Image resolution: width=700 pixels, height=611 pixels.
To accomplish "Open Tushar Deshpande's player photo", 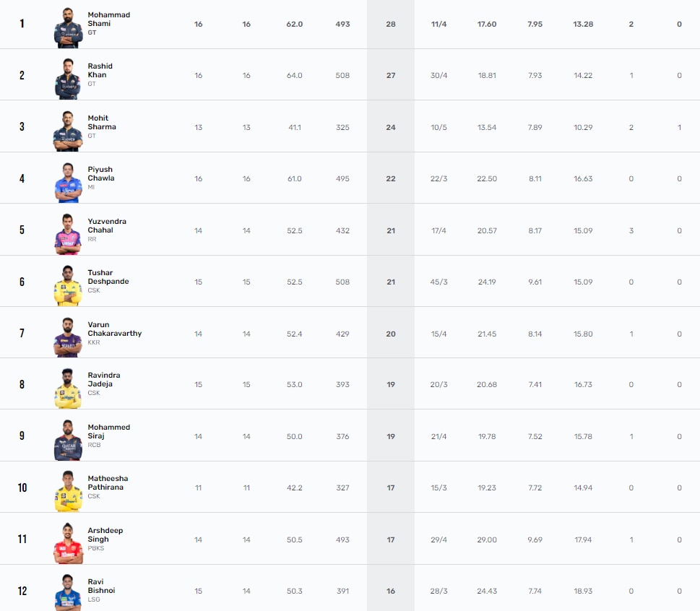I will [67, 282].
